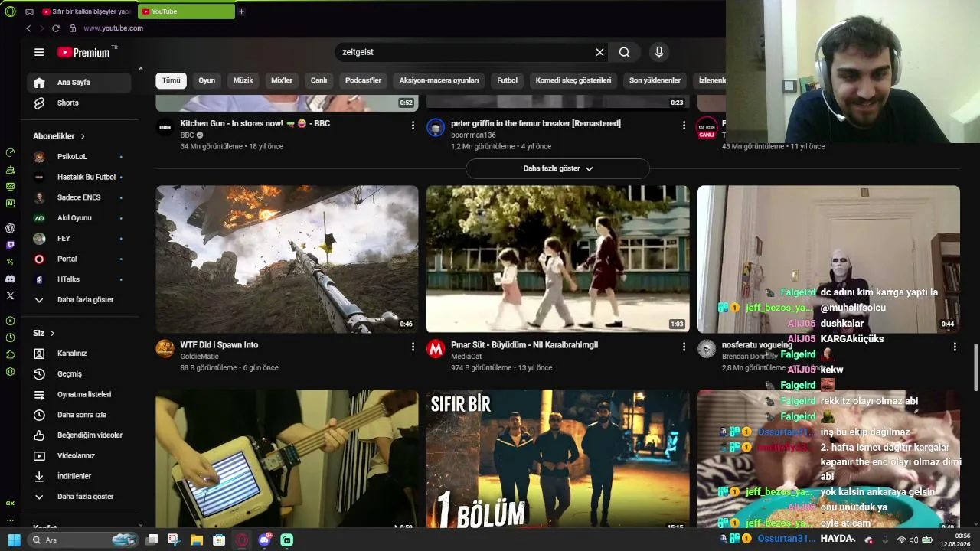This screenshot has height=551, width=980.
Task: Open the Hastalık Bu Futbol channel
Action: coord(80,177)
